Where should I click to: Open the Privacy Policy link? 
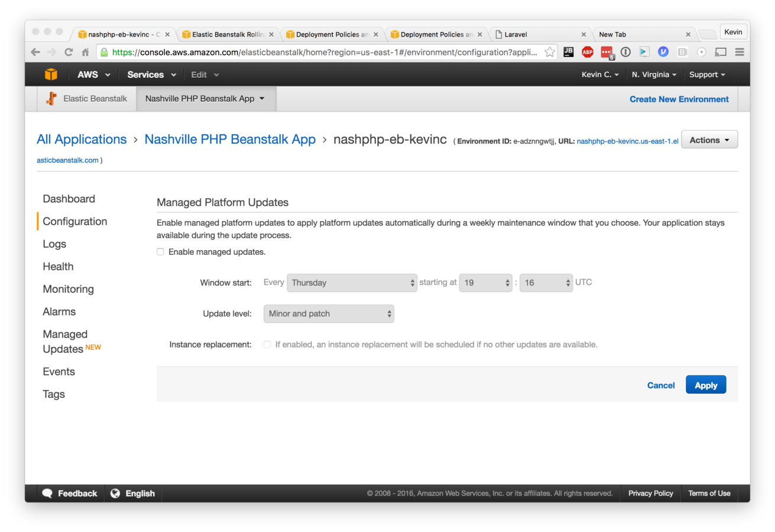(x=650, y=494)
